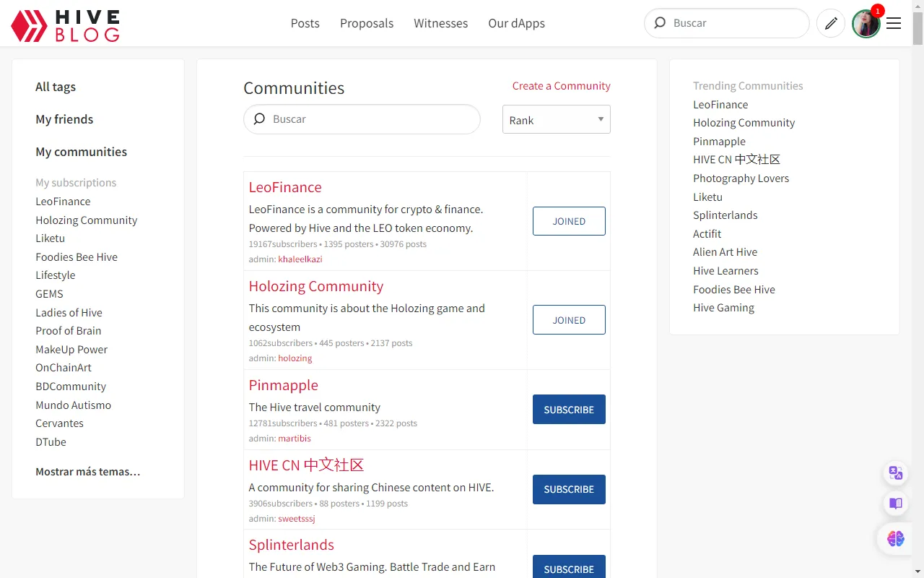The image size is (924, 578).
Task: Open LeoFinance in Trending Communities
Action: [x=720, y=105]
